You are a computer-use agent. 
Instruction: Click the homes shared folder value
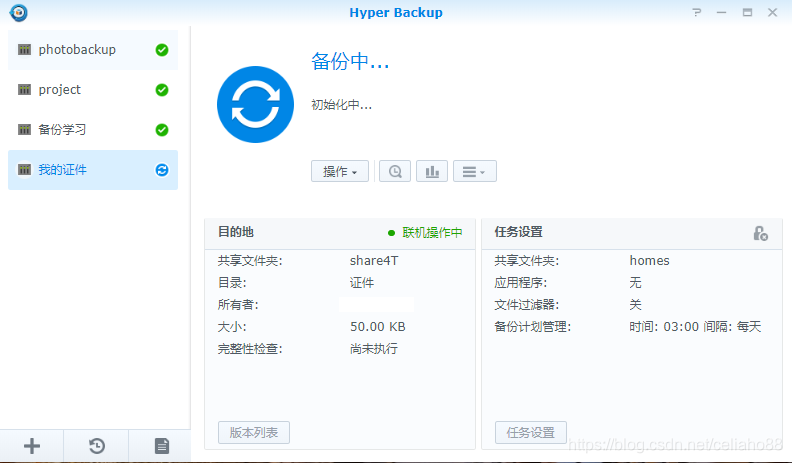650,261
